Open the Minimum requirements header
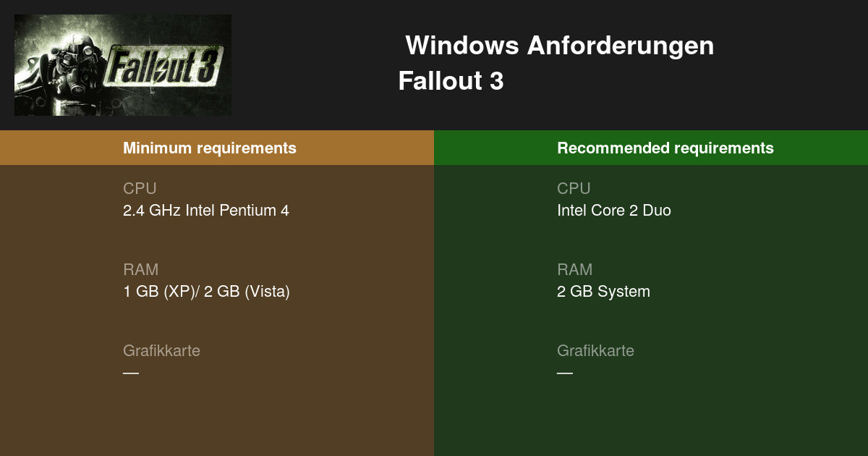Screen dimensions: 868x456 (210, 148)
